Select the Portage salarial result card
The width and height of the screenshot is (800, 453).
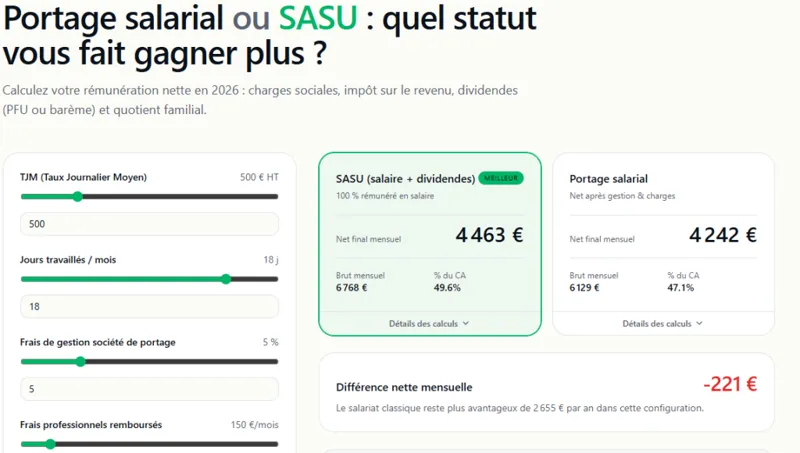coord(663,244)
